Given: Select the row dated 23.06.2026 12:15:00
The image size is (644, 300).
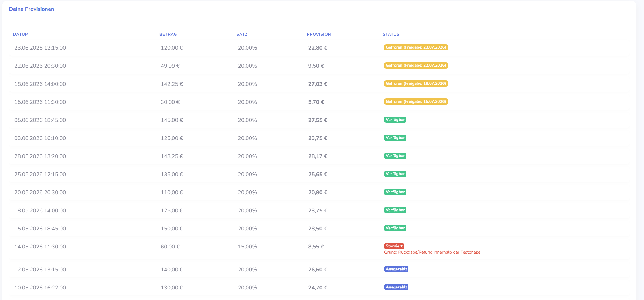Looking at the screenshot, I should click(x=319, y=48).
